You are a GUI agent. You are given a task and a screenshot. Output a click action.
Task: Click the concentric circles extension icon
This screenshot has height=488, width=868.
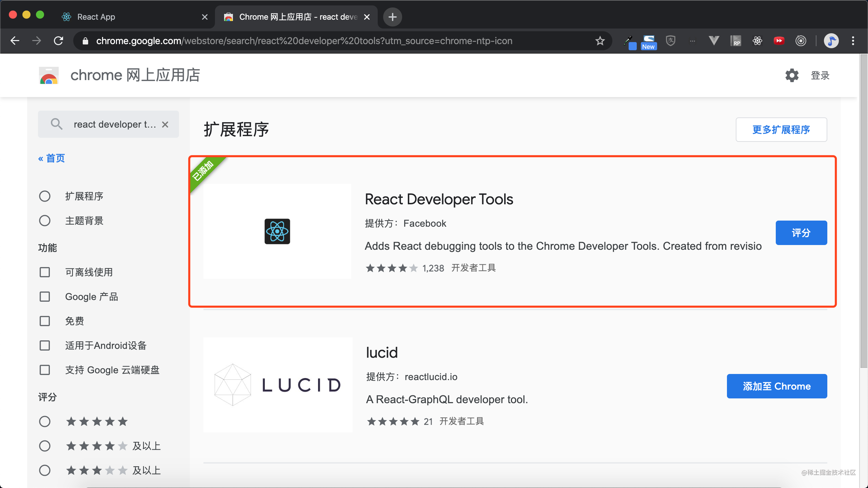coord(801,41)
